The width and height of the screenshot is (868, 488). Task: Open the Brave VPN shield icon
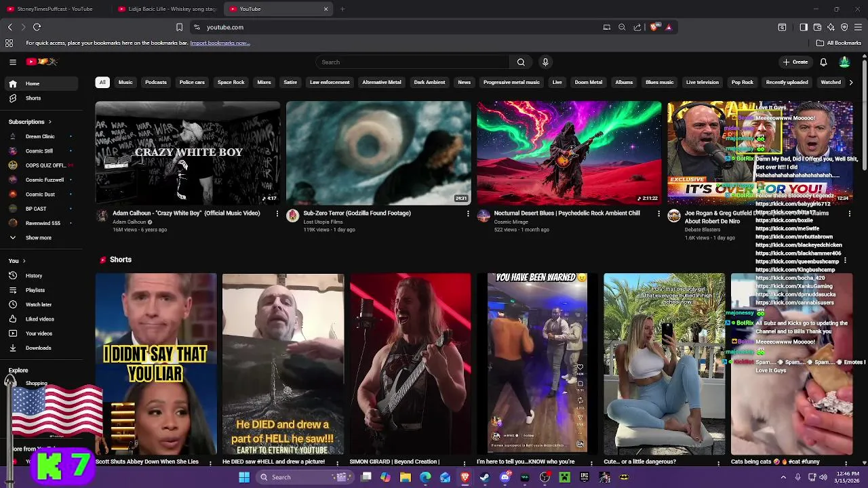point(844,27)
